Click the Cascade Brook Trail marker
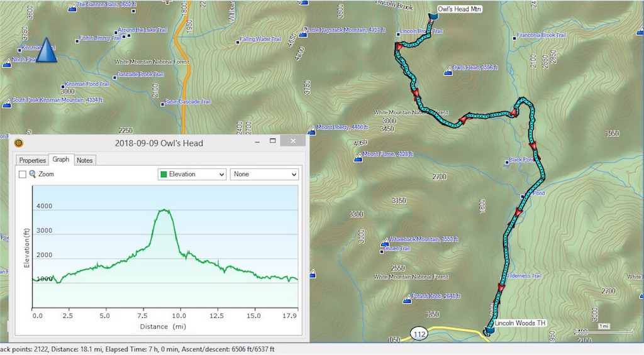 coord(114,77)
